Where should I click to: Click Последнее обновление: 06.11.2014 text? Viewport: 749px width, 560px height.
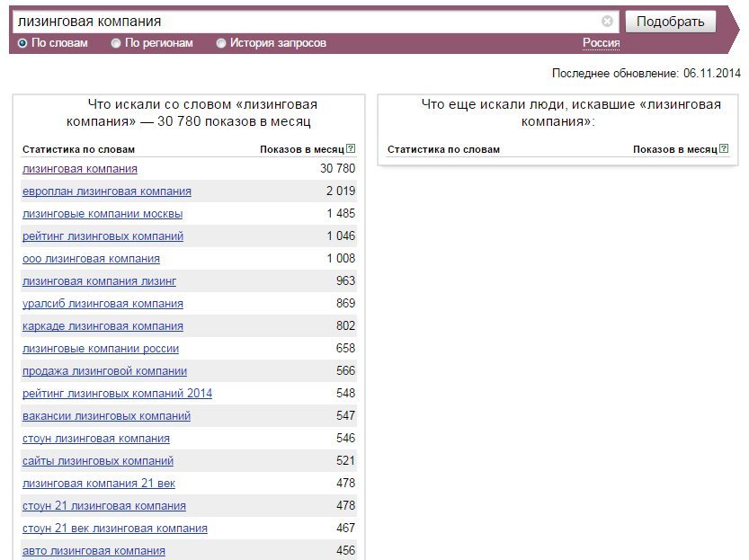tap(646, 73)
